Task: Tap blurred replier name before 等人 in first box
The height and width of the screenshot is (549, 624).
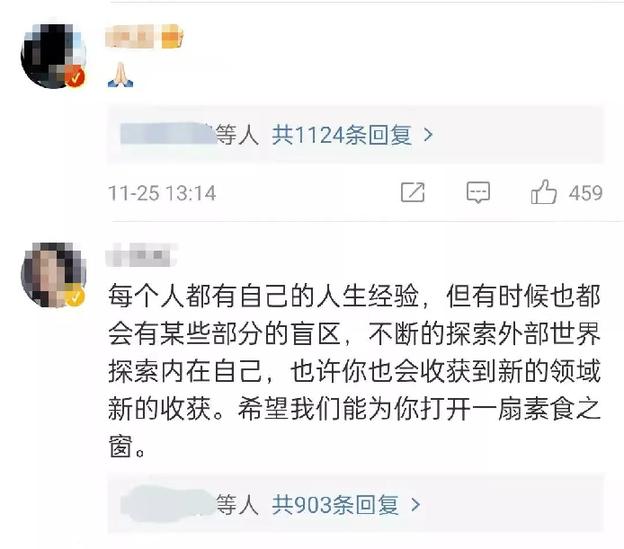Action: [x=168, y=134]
